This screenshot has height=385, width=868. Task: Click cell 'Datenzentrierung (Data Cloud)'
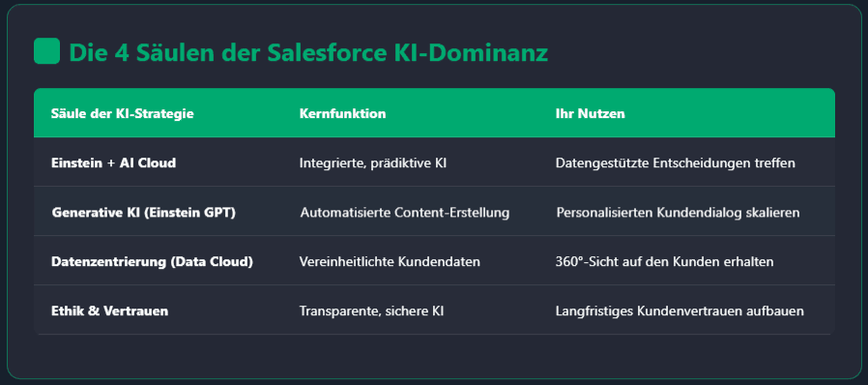click(152, 262)
